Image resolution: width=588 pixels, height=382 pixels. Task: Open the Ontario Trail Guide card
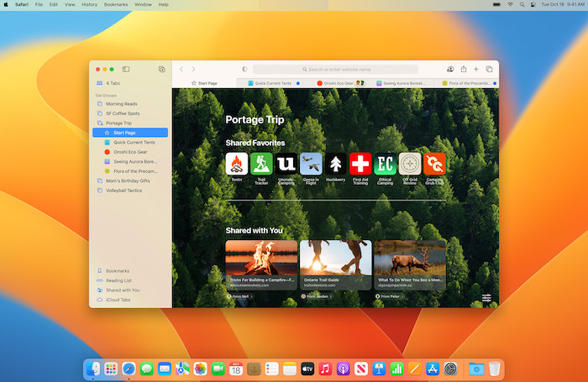point(335,264)
